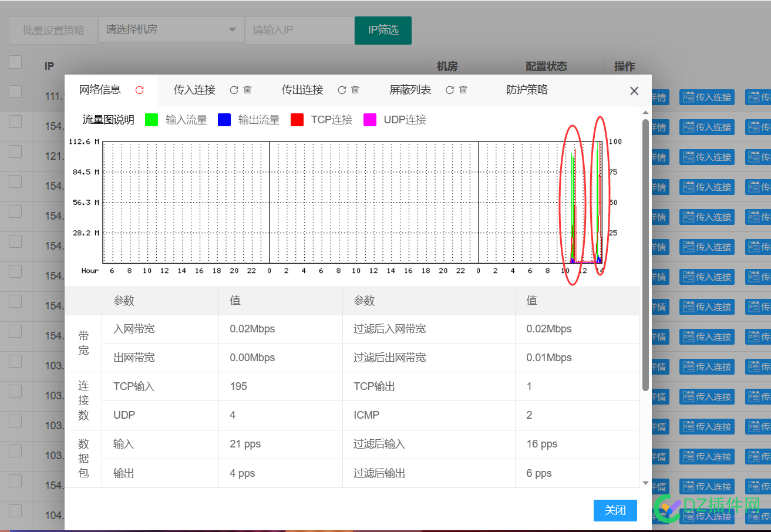771x532 pixels.
Task: Click scrollbar down arrow in dialog
Action: 645,483
